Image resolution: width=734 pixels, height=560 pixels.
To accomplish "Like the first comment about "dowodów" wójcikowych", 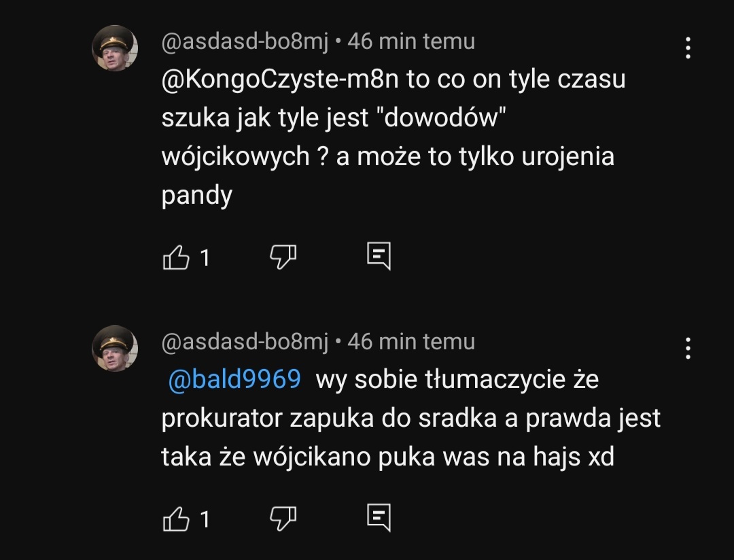I will (176, 257).
